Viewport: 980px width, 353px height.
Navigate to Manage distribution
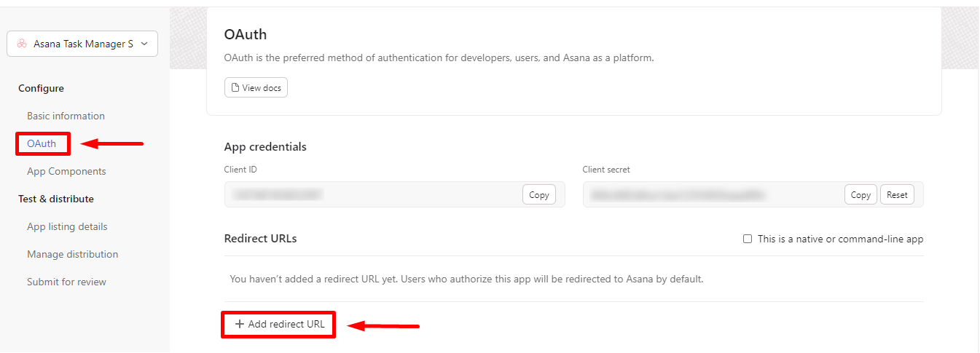[x=72, y=254]
